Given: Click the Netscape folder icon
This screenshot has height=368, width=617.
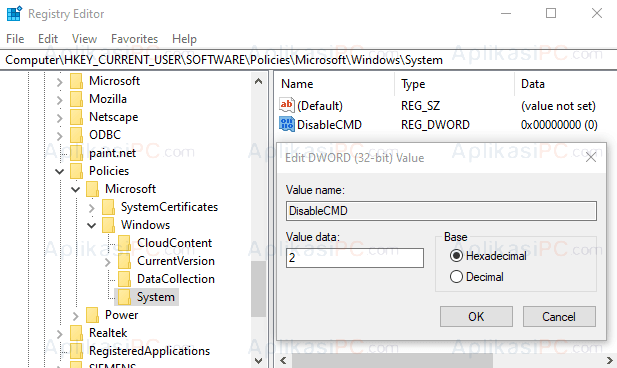Looking at the screenshot, I should [x=76, y=117].
